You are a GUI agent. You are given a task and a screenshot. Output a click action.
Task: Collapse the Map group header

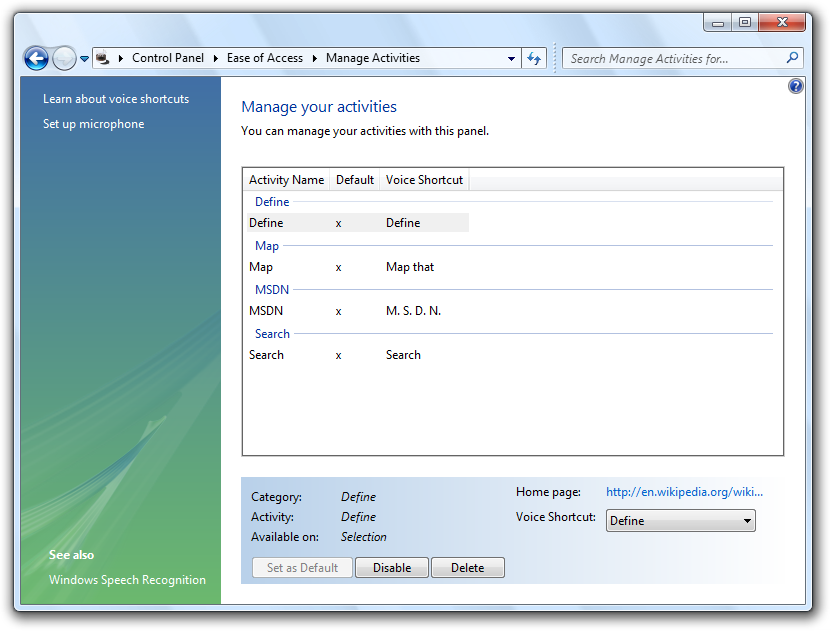click(267, 246)
